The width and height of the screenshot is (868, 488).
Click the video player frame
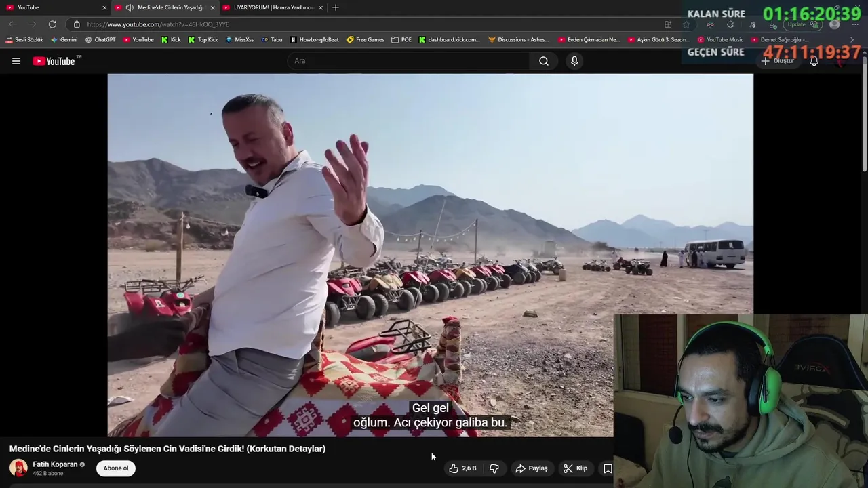click(430, 255)
